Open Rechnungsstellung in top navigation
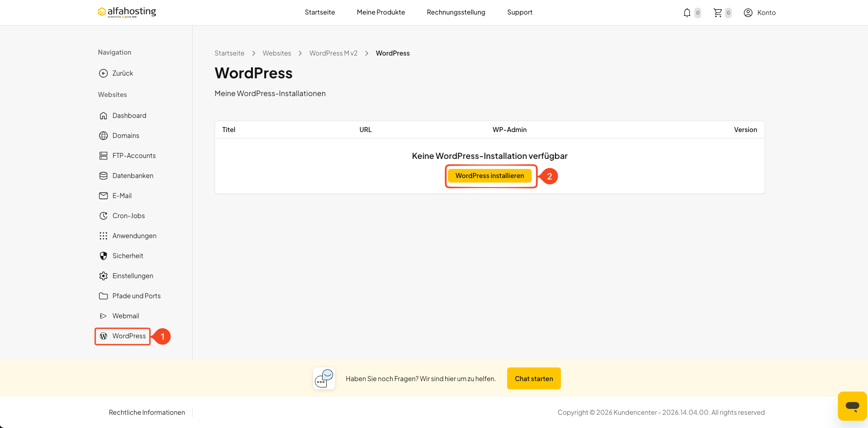This screenshot has width=868, height=428. pyautogui.click(x=456, y=12)
